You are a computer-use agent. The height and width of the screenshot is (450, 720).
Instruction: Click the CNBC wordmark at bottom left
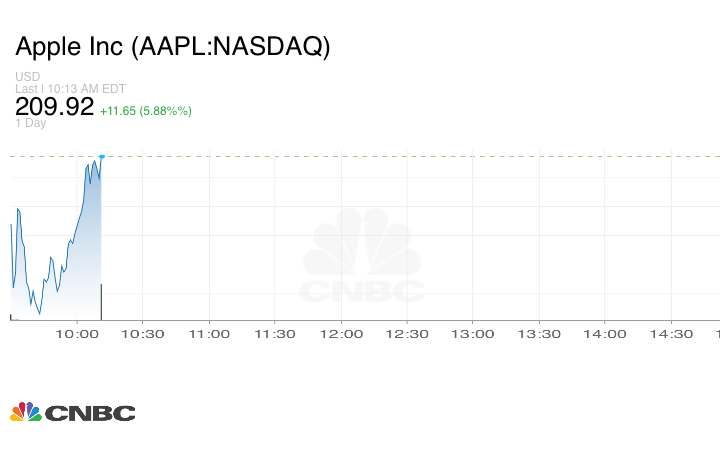coord(89,413)
